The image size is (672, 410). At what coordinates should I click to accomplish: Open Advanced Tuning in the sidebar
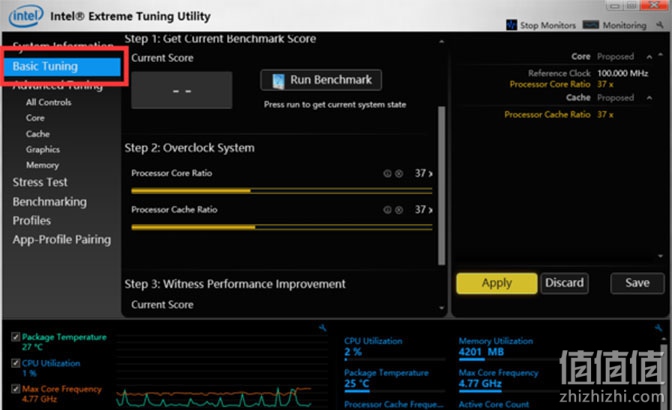click(x=57, y=85)
